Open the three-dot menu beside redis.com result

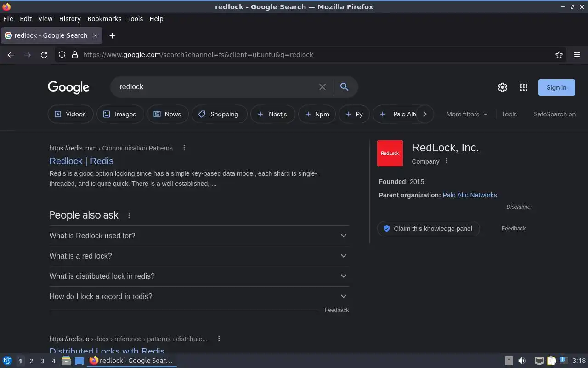184,148
